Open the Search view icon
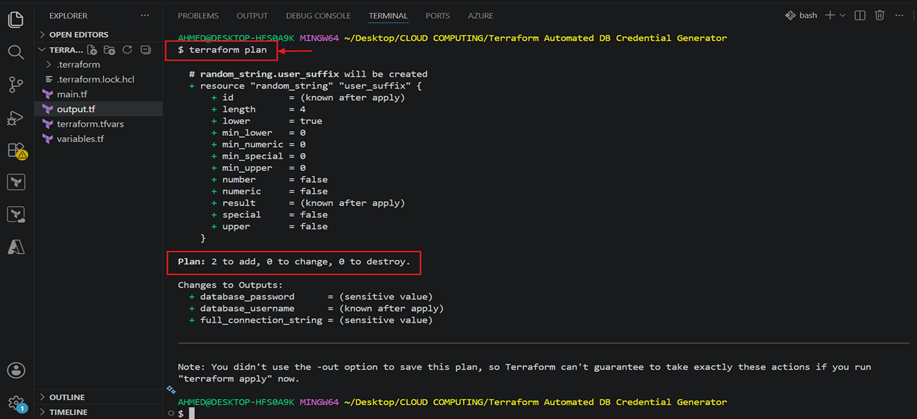The width and height of the screenshot is (917, 419). coord(15,52)
